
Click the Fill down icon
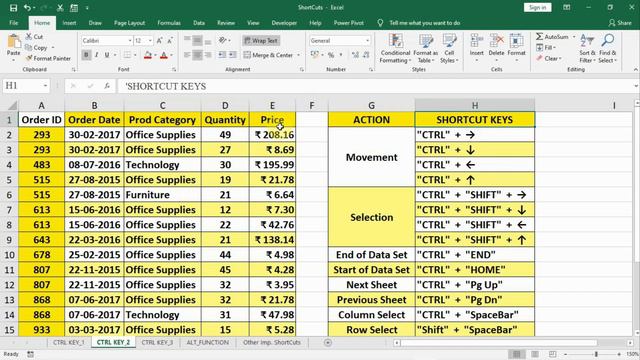pos(540,48)
